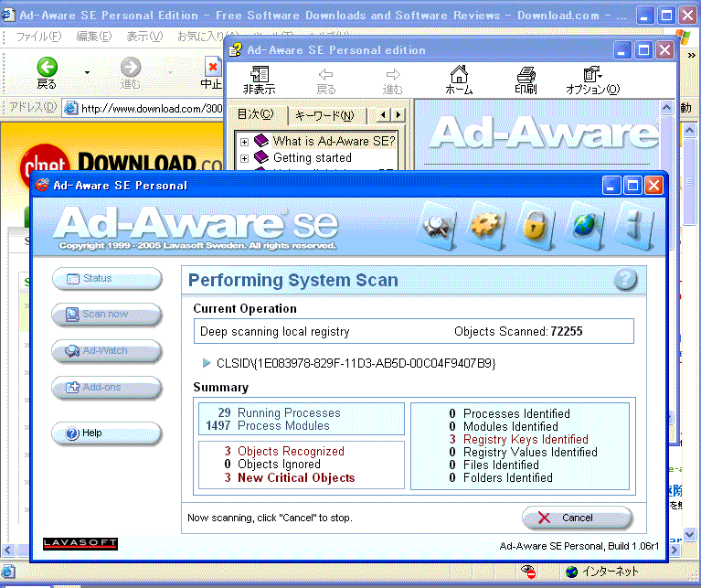Click the help pane scroll-up arrow
The width and height of the screenshot is (701, 588).
(666, 108)
